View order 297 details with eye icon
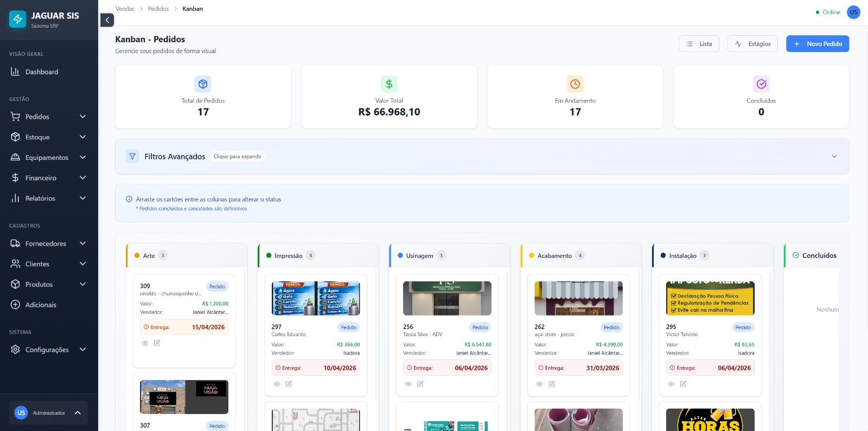The height and width of the screenshot is (431, 868). [x=277, y=384]
